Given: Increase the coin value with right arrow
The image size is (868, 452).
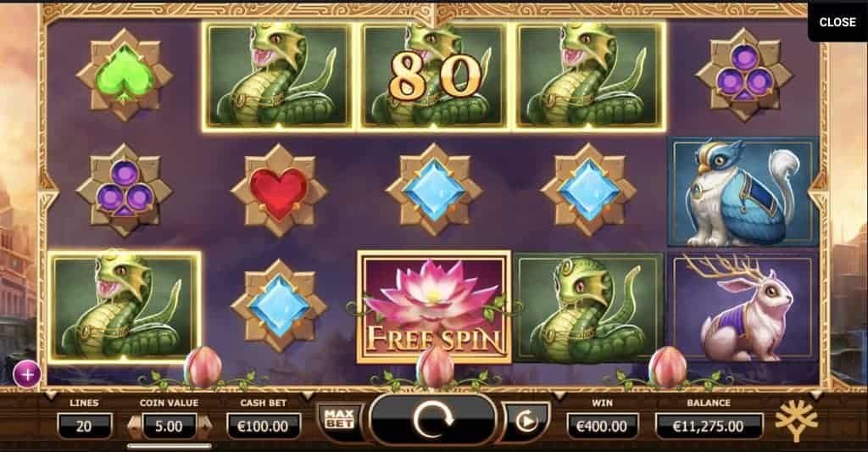Looking at the screenshot, I should click(x=205, y=426).
